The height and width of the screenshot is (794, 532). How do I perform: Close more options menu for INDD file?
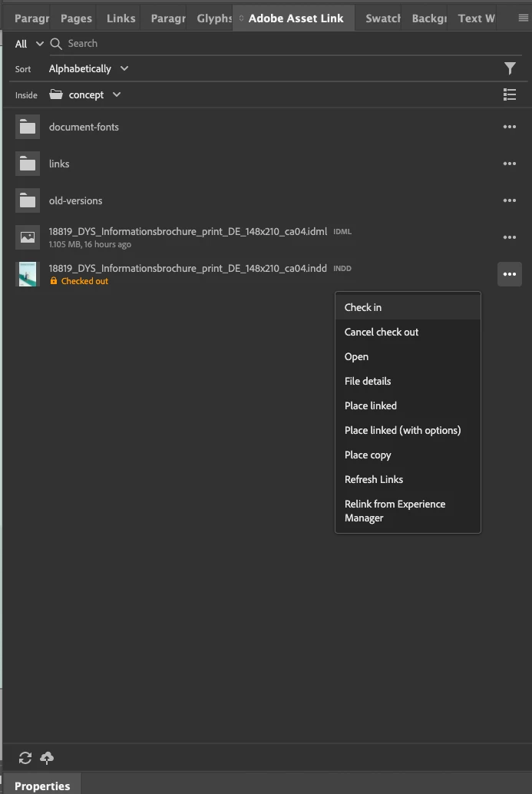[510, 274]
